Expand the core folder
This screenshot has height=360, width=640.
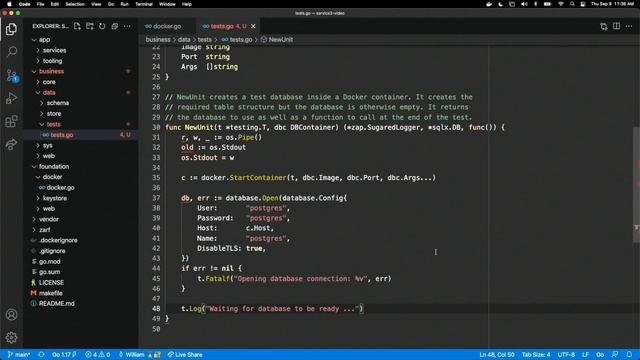click(x=81, y=82)
